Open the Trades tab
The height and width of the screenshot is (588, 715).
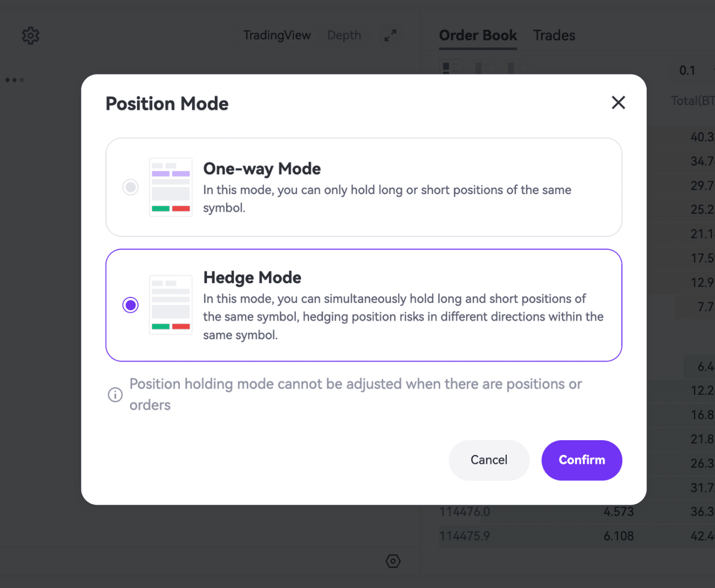(x=554, y=35)
